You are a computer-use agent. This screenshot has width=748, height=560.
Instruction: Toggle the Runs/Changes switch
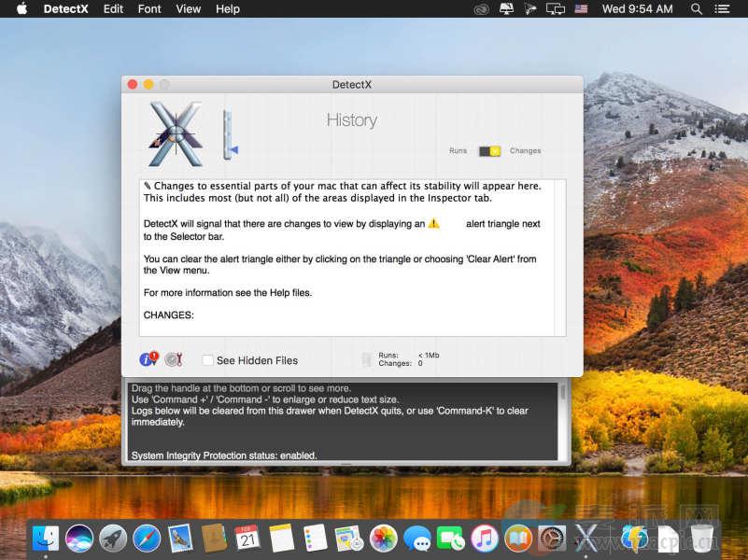[x=490, y=151]
